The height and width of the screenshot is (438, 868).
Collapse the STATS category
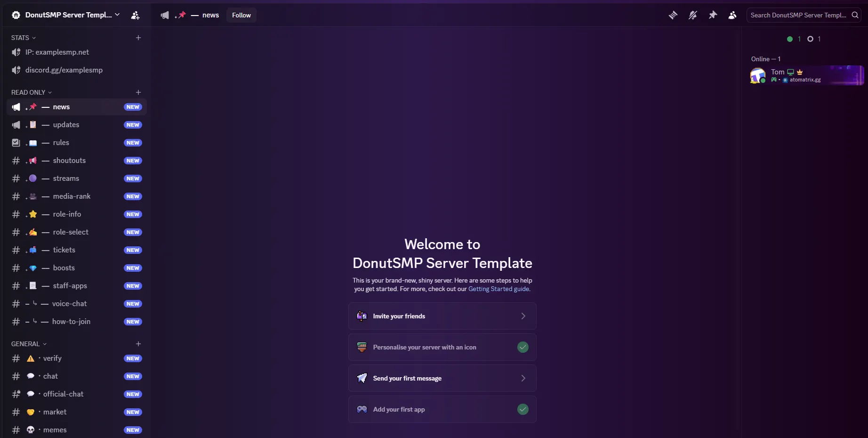pyautogui.click(x=24, y=38)
